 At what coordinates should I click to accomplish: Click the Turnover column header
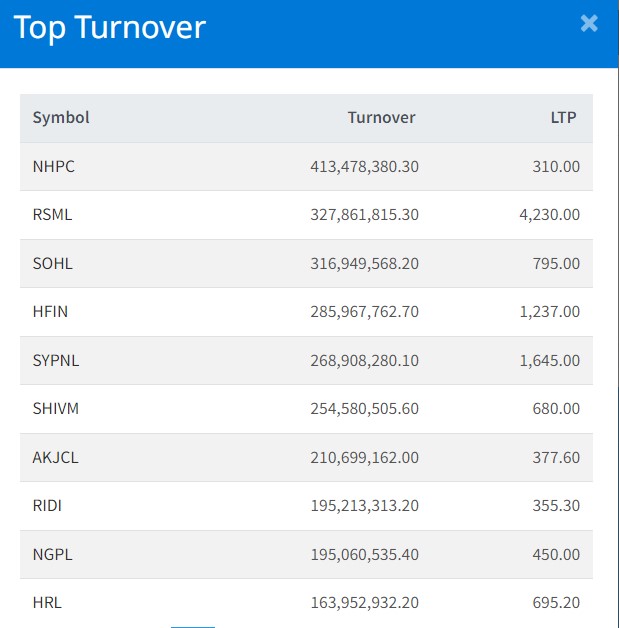[381, 118]
